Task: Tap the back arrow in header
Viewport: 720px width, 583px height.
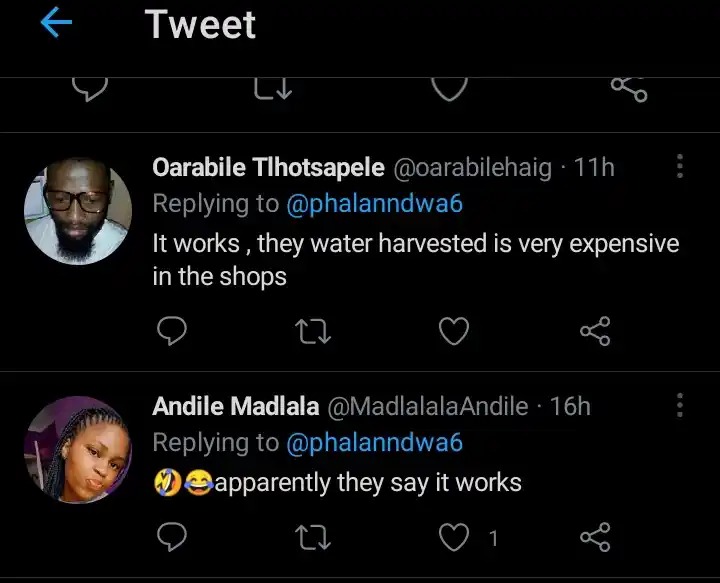Action: click(56, 25)
